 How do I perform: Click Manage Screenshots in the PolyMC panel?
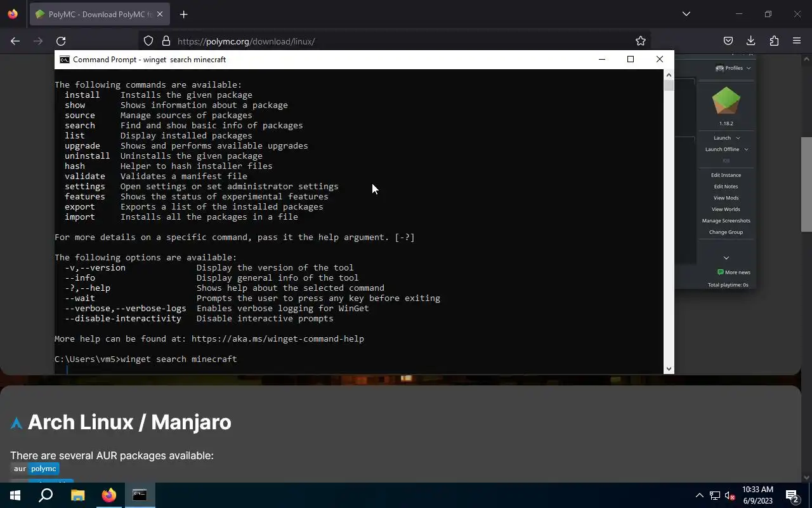[726, 221]
